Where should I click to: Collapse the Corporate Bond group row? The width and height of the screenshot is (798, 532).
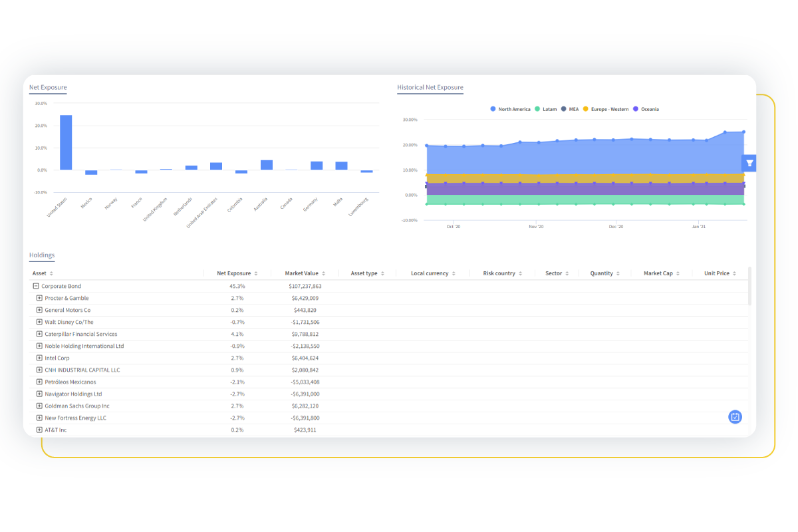coord(35,286)
